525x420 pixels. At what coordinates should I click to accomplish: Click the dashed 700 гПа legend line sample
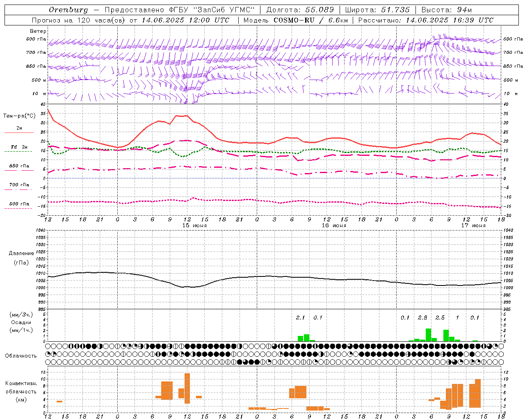coord(18,189)
